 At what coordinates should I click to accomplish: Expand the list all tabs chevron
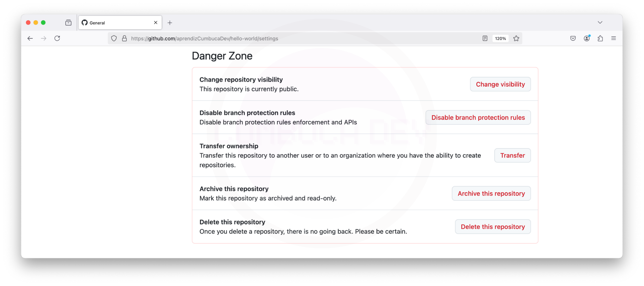click(600, 23)
